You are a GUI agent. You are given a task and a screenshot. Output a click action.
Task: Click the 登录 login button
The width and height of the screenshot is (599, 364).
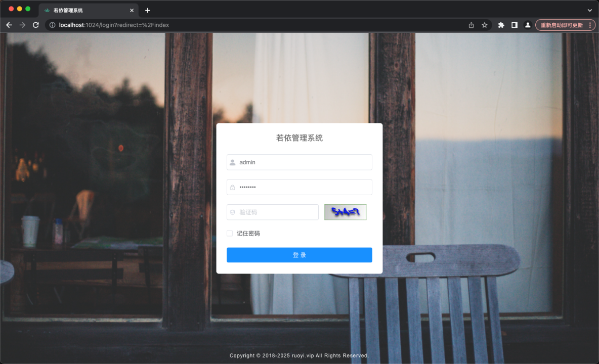(x=299, y=255)
